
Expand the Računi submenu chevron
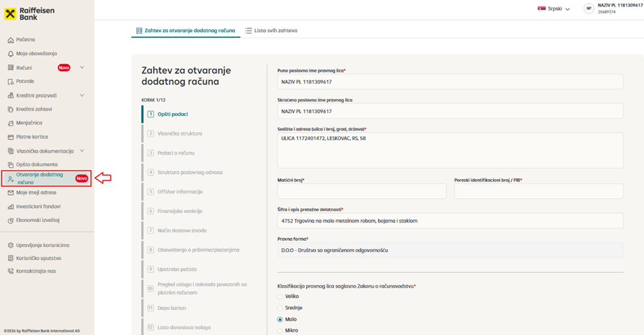tap(82, 67)
